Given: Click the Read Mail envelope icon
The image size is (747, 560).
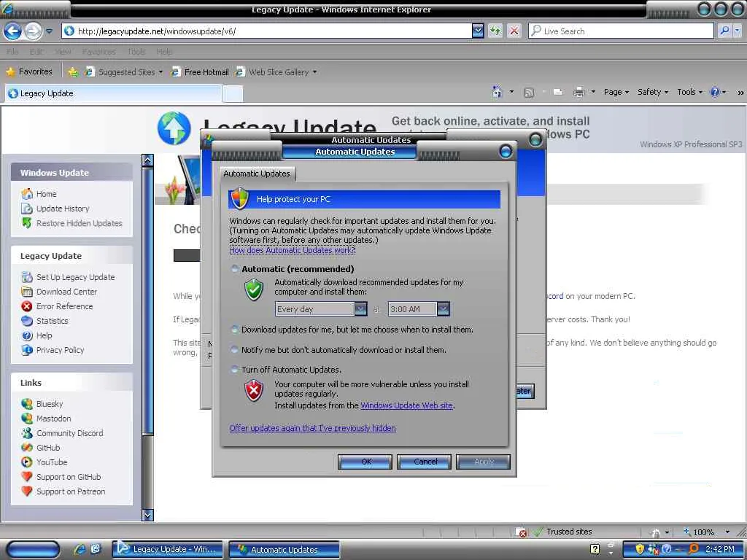Looking at the screenshot, I should pos(558,92).
